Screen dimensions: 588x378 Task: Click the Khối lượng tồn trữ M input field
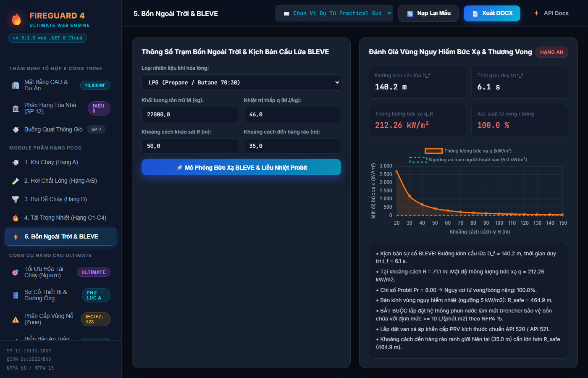coord(190,114)
